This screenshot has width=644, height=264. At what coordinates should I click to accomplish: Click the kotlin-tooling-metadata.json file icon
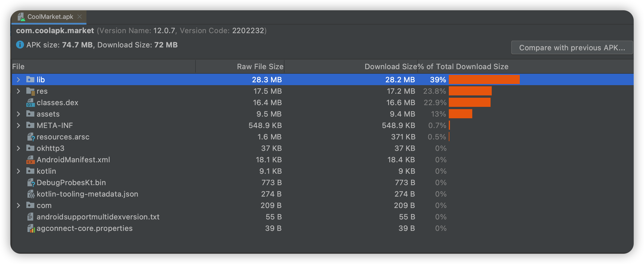(x=31, y=194)
